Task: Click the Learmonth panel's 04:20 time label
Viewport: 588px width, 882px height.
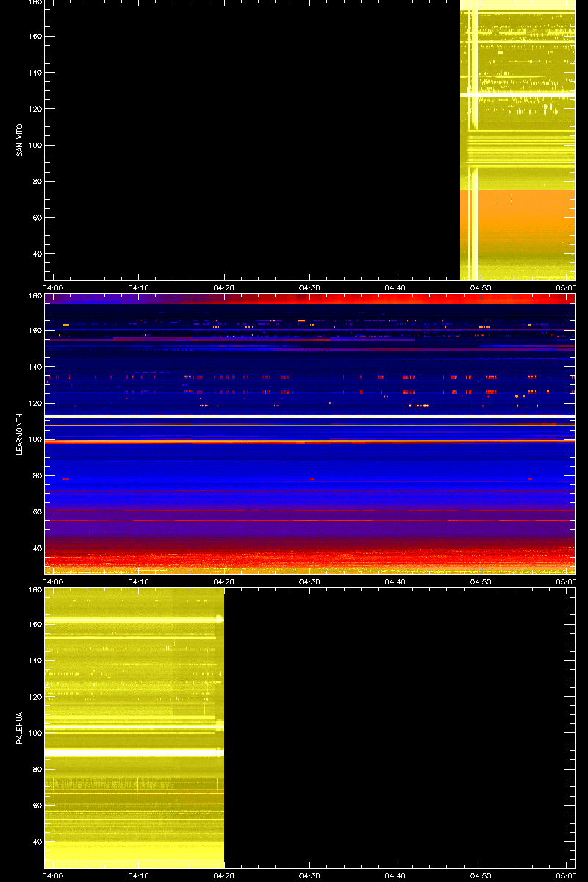Action: click(224, 581)
